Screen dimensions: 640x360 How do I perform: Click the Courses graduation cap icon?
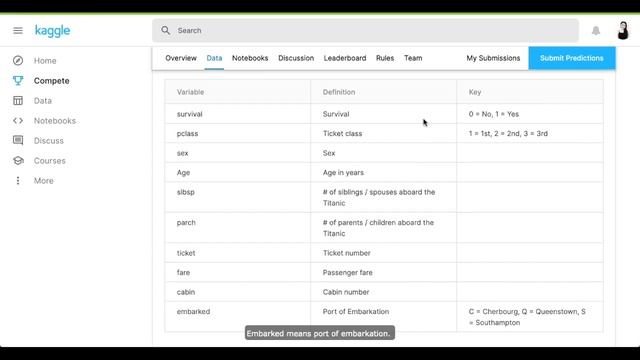[18, 160]
